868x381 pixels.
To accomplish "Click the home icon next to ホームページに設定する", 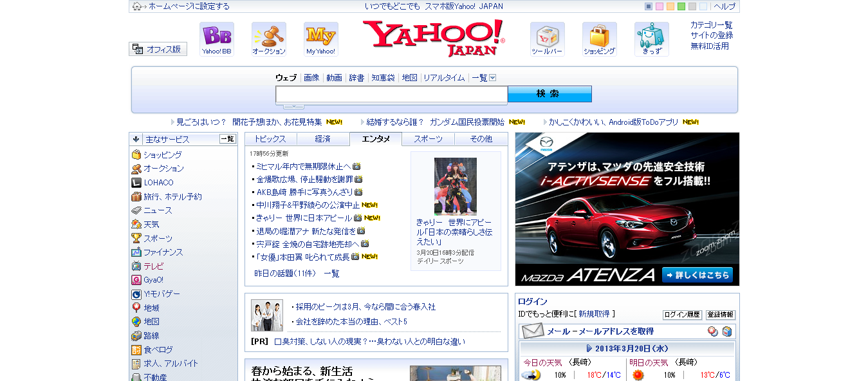I will coord(137,6).
